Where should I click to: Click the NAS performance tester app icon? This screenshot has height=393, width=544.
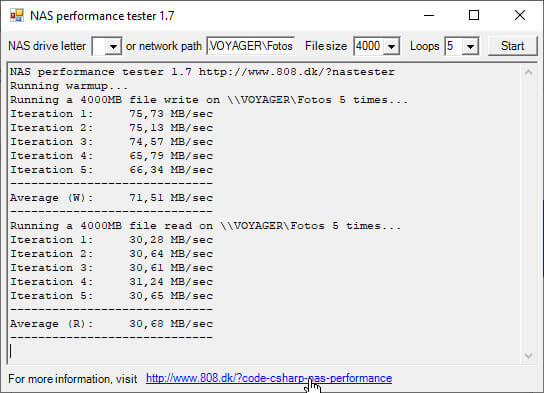(x=17, y=16)
